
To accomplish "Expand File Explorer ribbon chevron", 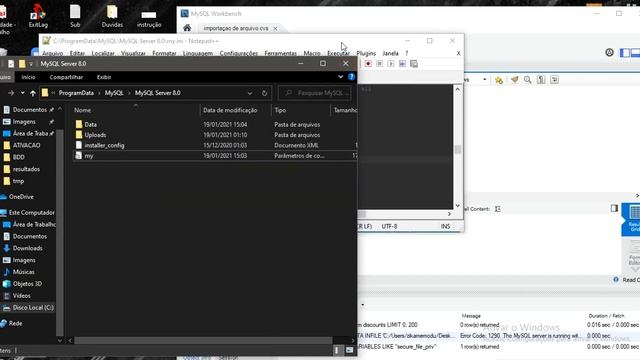I will [340, 77].
